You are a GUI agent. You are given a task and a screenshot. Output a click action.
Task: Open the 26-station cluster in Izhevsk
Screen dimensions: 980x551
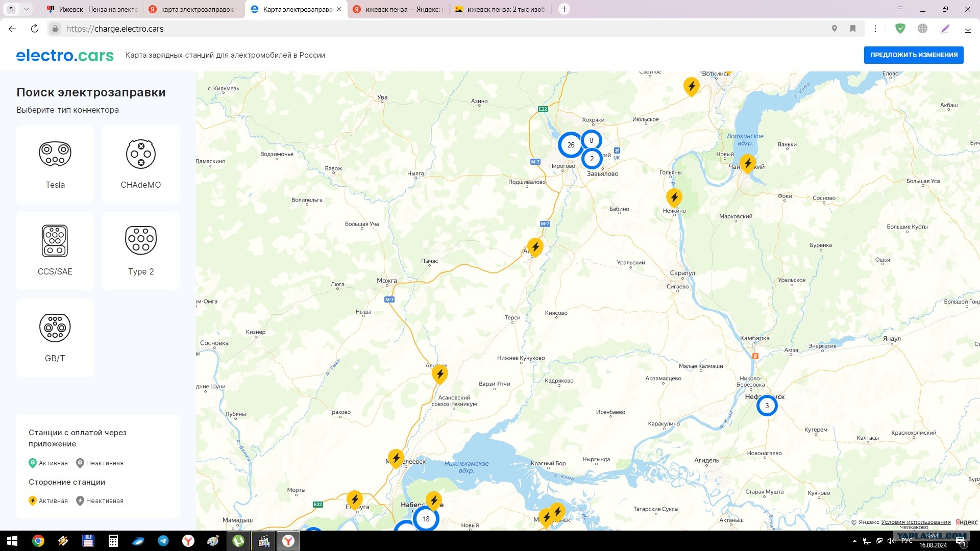pyautogui.click(x=571, y=145)
